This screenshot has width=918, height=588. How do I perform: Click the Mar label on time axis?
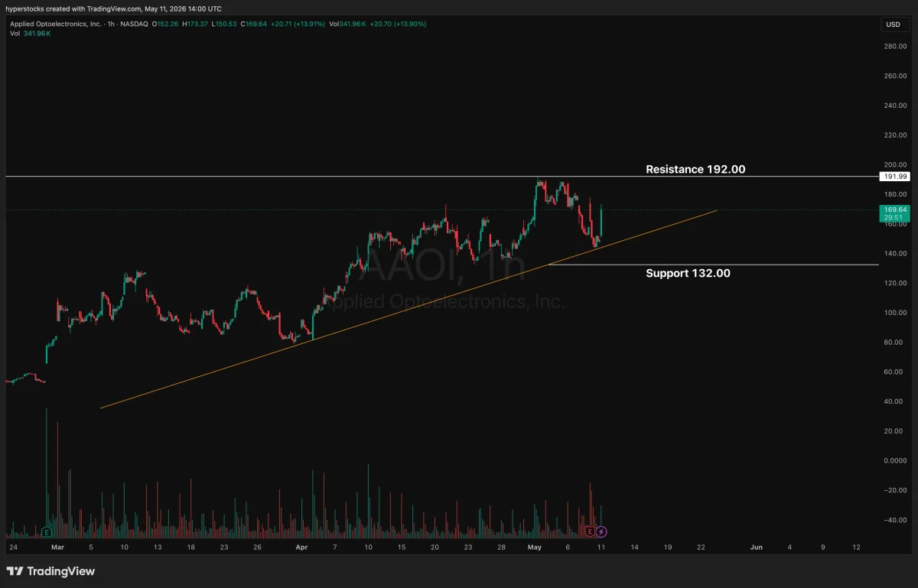[x=58, y=547]
